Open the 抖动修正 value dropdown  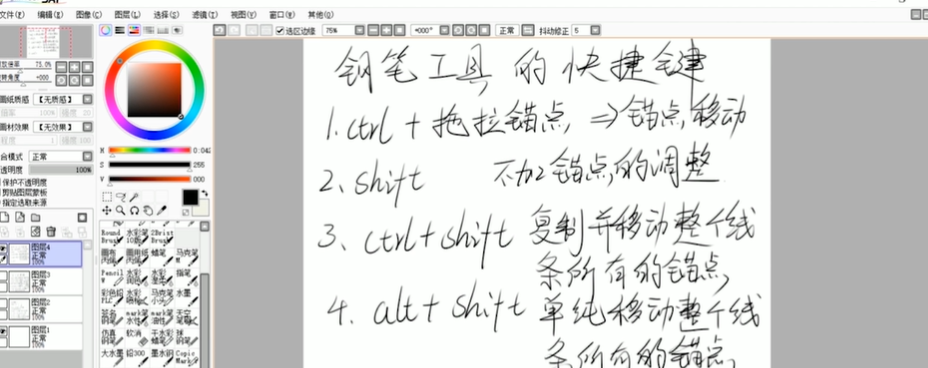595,30
